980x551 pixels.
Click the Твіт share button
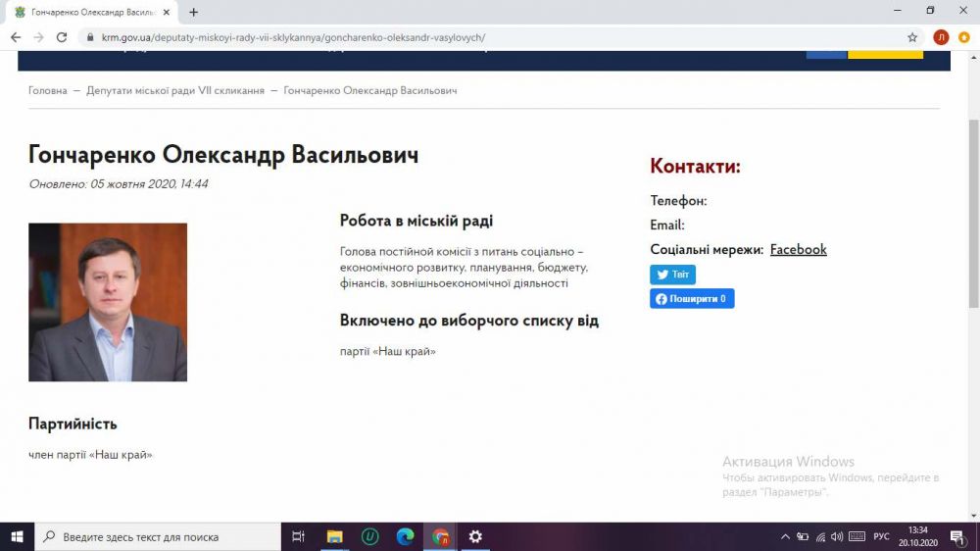click(672, 275)
